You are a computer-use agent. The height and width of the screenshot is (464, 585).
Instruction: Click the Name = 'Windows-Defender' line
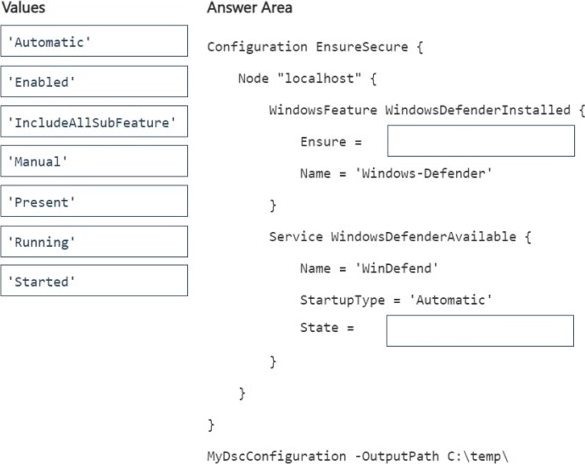coord(396,173)
